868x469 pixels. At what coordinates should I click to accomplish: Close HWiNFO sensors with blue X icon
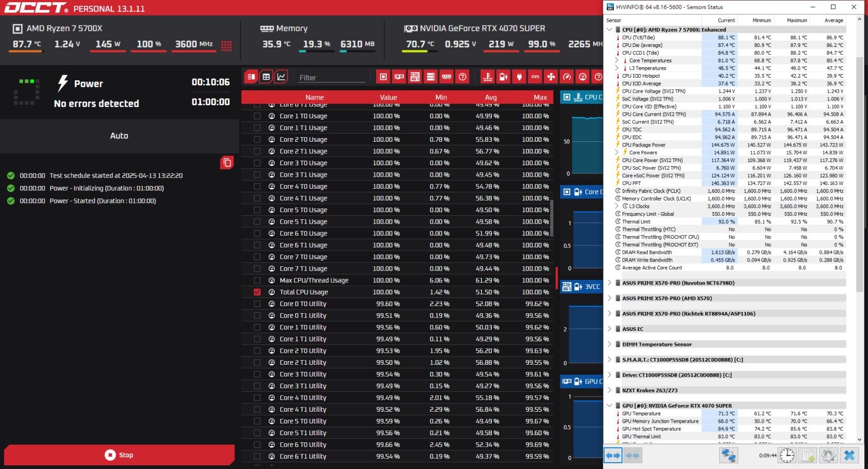849,455
